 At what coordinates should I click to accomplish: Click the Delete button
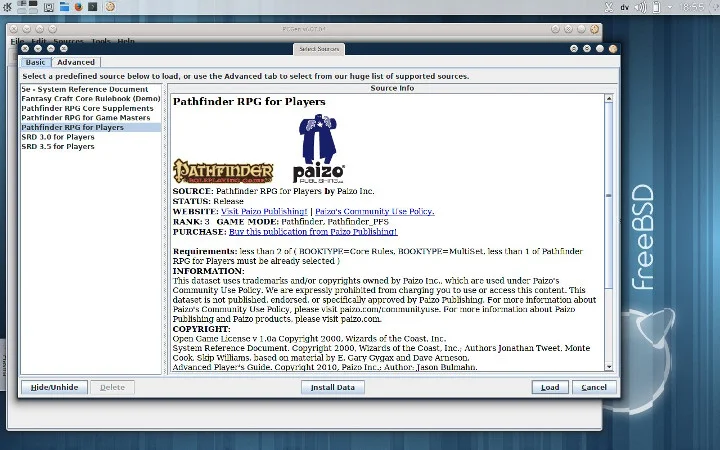(112, 387)
